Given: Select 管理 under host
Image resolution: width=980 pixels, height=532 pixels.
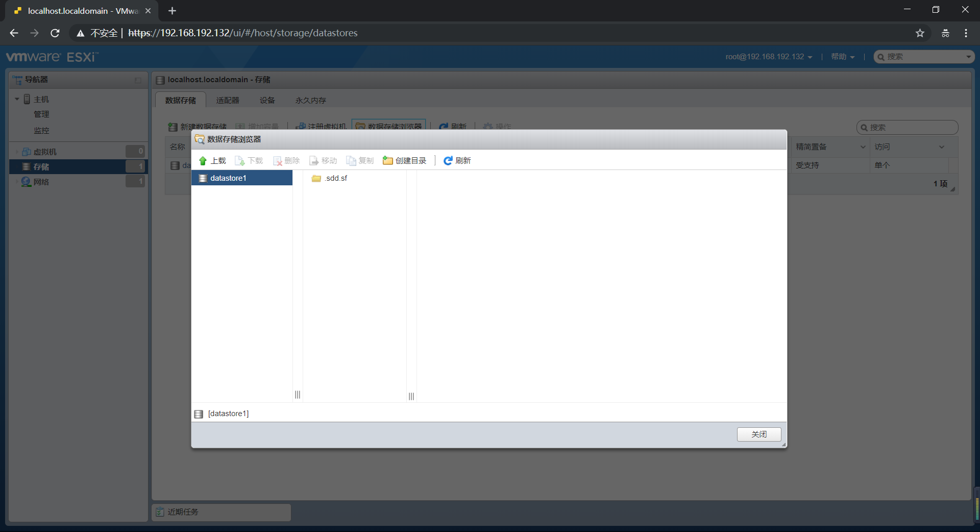Looking at the screenshot, I should click(x=41, y=114).
